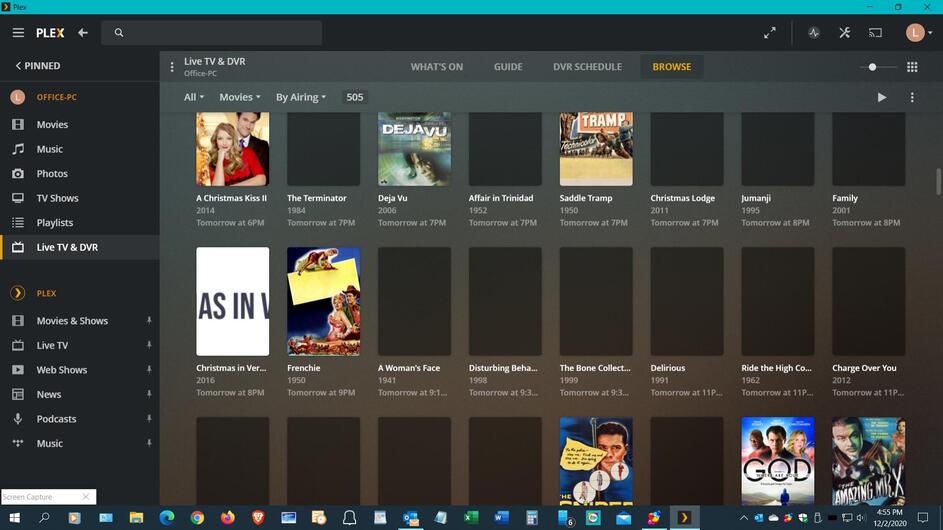Open the hamburger navigation menu
The height and width of the screenshot is (530, 943).
[18, 33]
